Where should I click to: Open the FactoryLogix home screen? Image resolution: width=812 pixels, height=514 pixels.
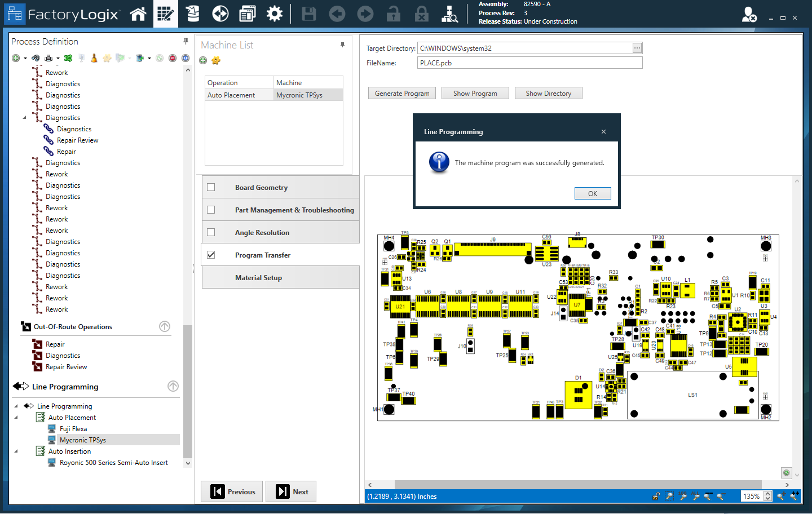[x=138, y=14]
